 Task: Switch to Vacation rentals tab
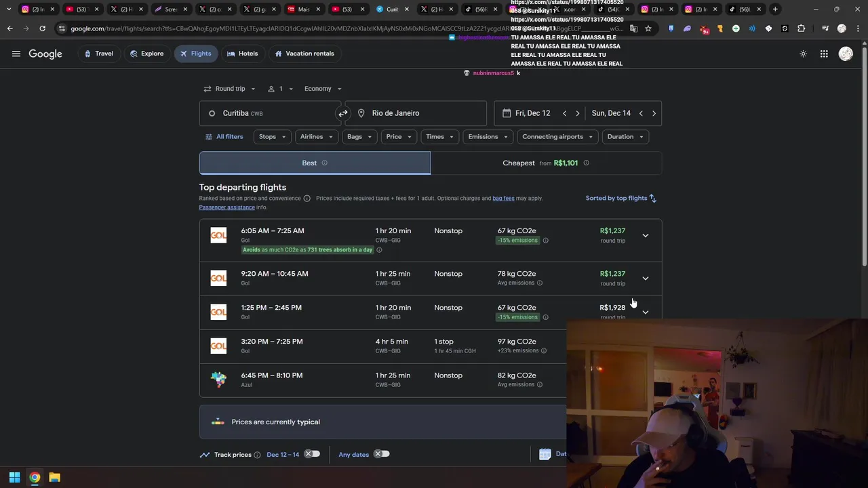pyautogui.click(x=304, y=54)
